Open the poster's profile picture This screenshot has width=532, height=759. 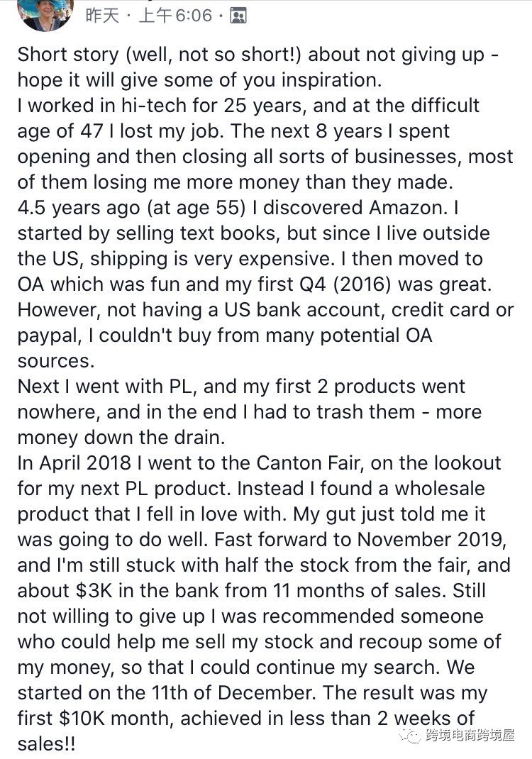(45, 14)
